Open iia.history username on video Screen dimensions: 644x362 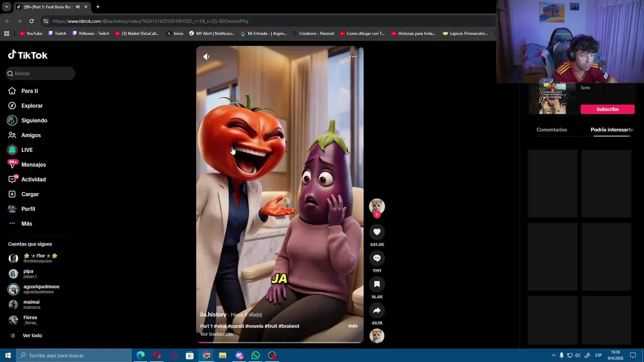(x=213, y=314)
